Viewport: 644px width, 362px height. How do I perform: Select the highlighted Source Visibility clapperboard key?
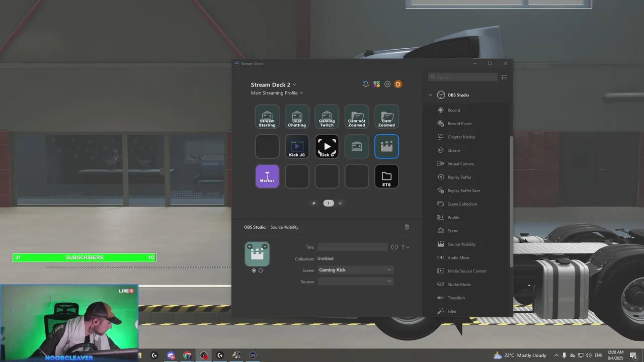coord(386,146)
